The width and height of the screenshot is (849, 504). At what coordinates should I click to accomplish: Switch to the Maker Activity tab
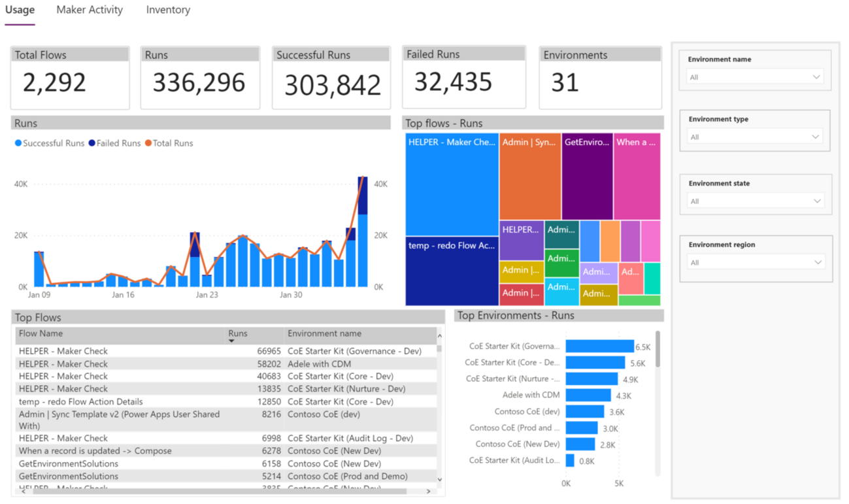[x=89, y=10]
